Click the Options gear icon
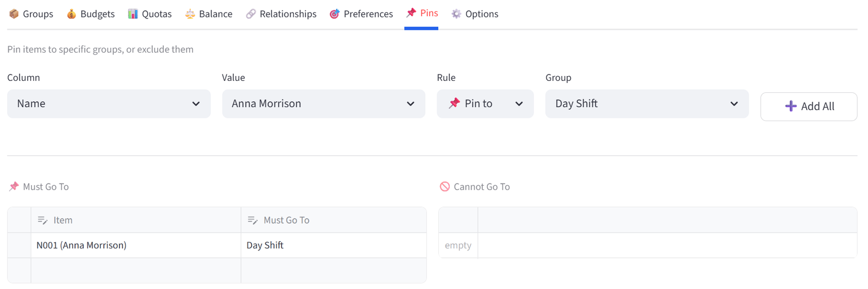868x289 pixels. pos(456,14)
